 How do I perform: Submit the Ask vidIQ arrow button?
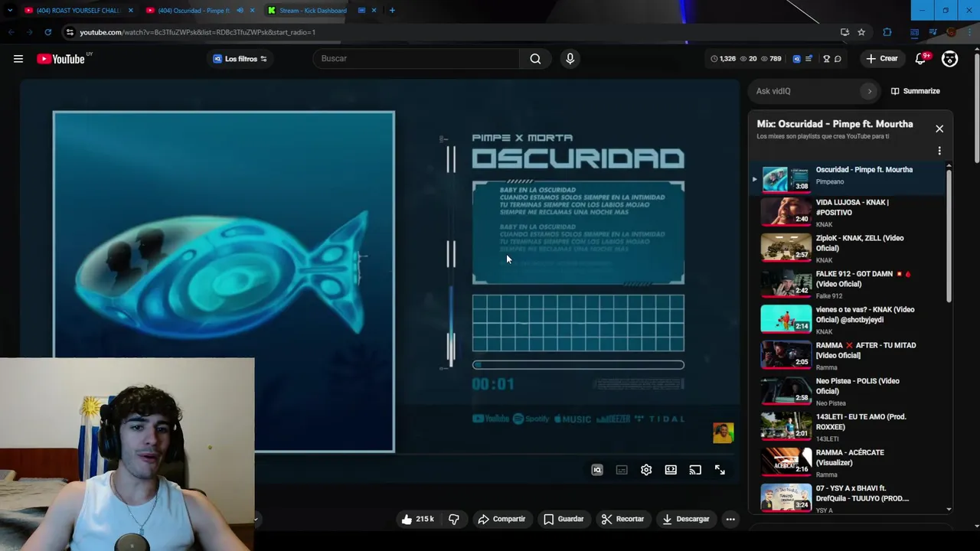point(869,91)
